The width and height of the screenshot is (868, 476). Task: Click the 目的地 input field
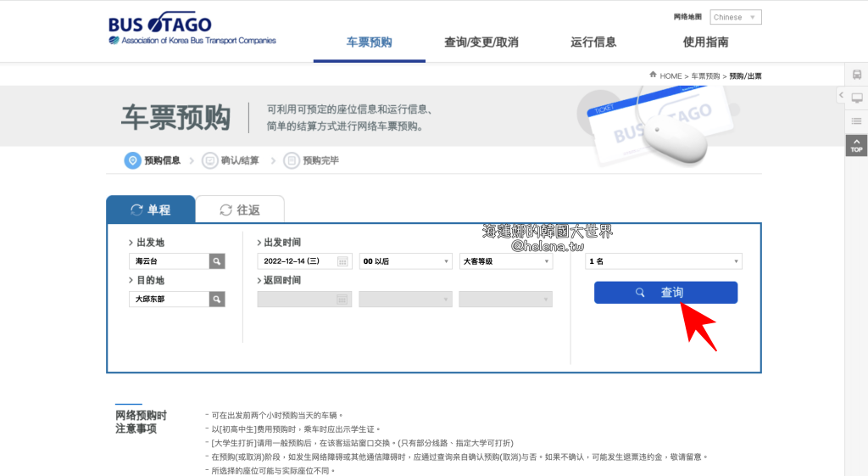point(169,300)
